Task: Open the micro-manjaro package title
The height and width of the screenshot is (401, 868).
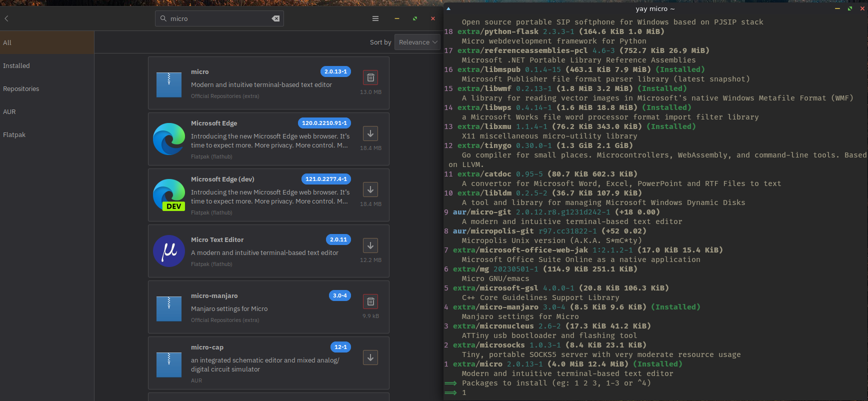Action: point(214,296)
